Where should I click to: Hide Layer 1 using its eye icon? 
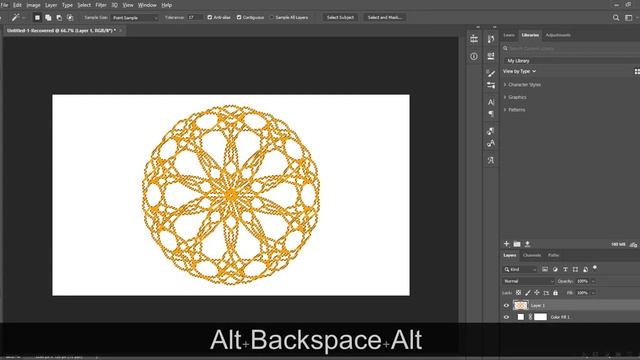(507, 305)
